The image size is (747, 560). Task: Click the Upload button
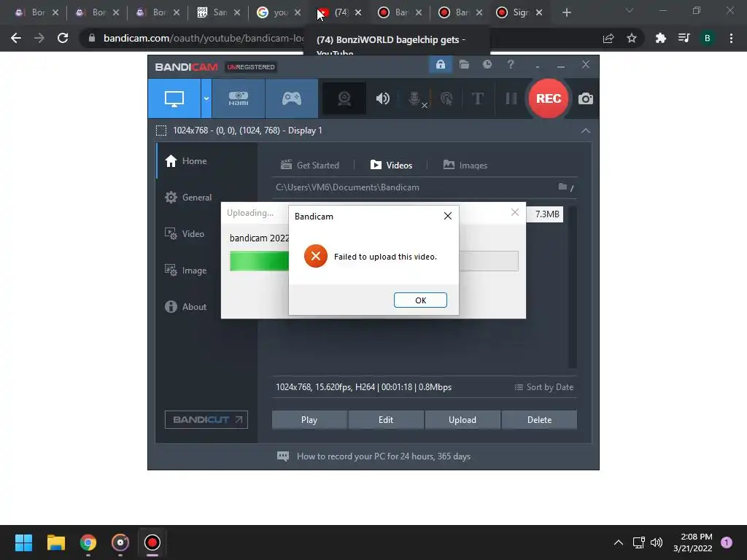click(x=462, y=420)
